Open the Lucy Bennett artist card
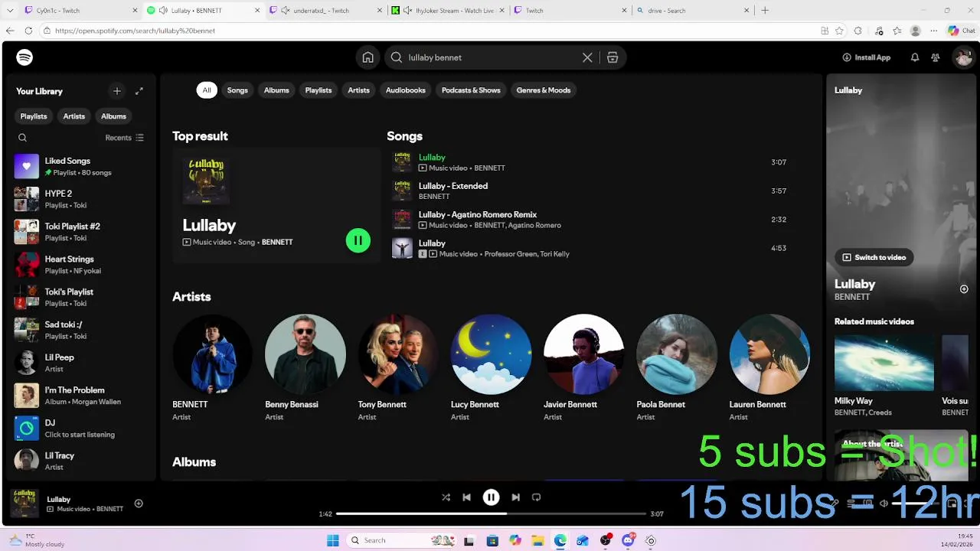The image size is (980, 551). click(491, 367)
